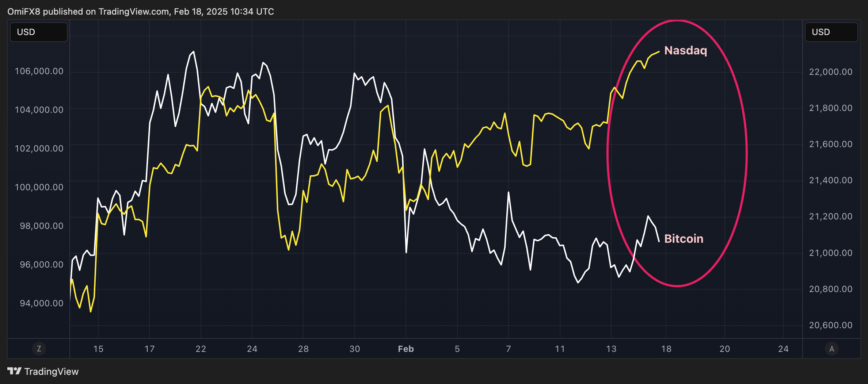Click the 7 date label on the time axis
The image size is (868, 384).
click(509, 349)
